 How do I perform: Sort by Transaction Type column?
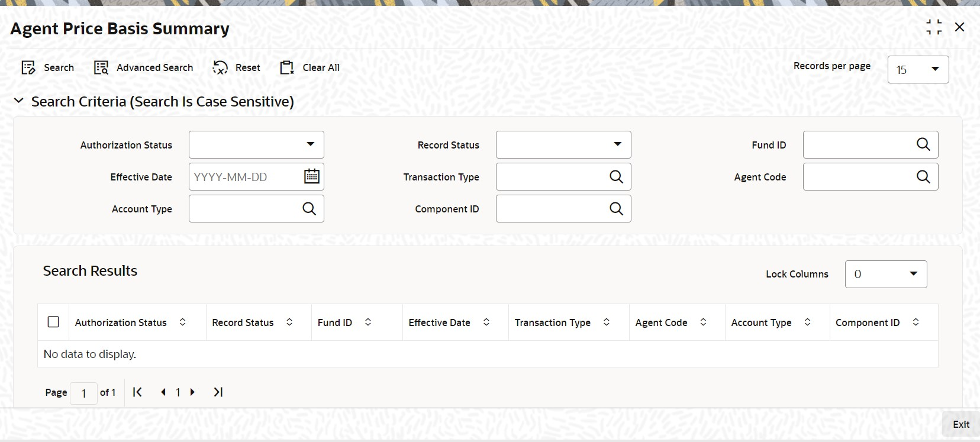point(607,322)
